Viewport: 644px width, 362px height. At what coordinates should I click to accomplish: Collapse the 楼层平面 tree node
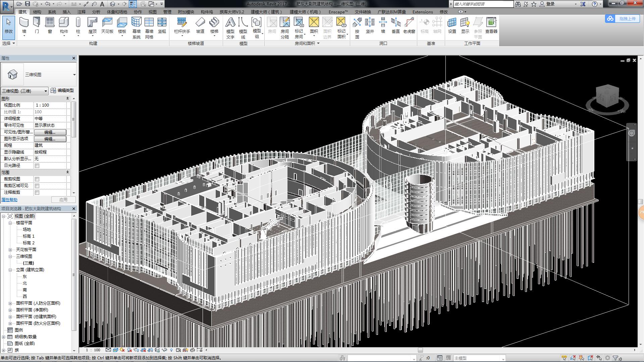10,223
